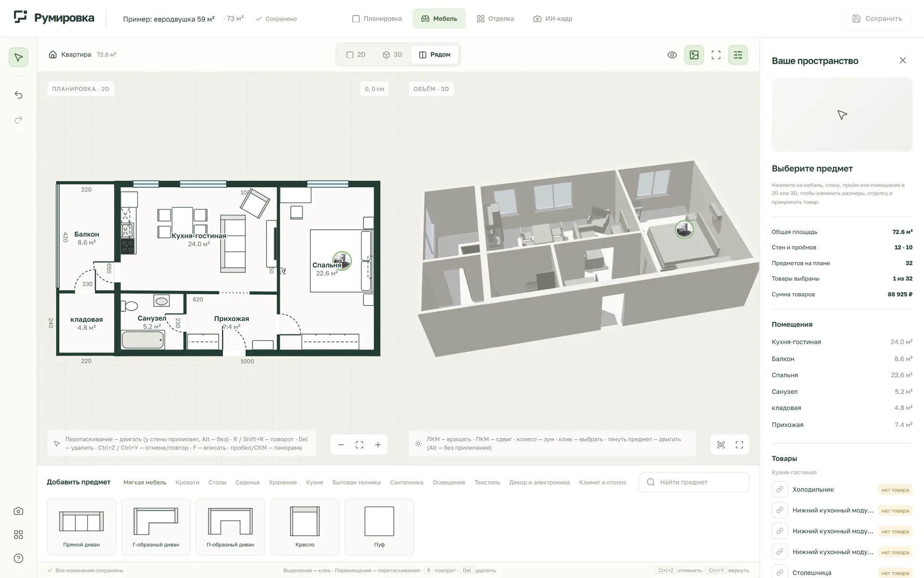Screen dimensions: 924x578
Task: Open the camera snapshot icon in sidebar
Action: (18, 511)
